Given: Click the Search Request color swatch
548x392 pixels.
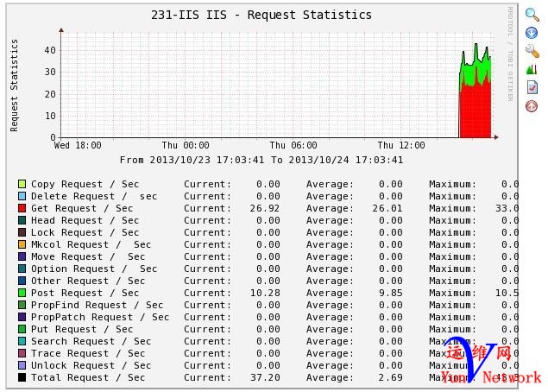Looking at the screenshot, I should (x=22, y=341).
